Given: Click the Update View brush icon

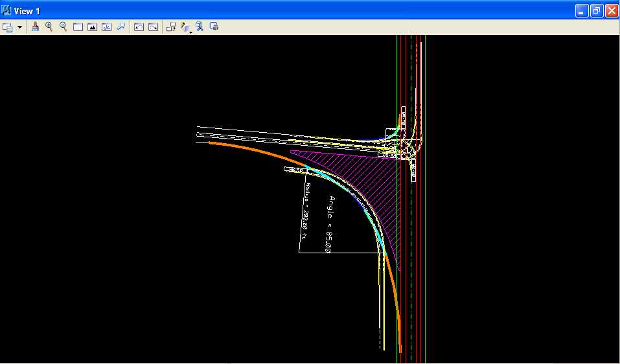Looking at the screenshot, I should point(36,27).
